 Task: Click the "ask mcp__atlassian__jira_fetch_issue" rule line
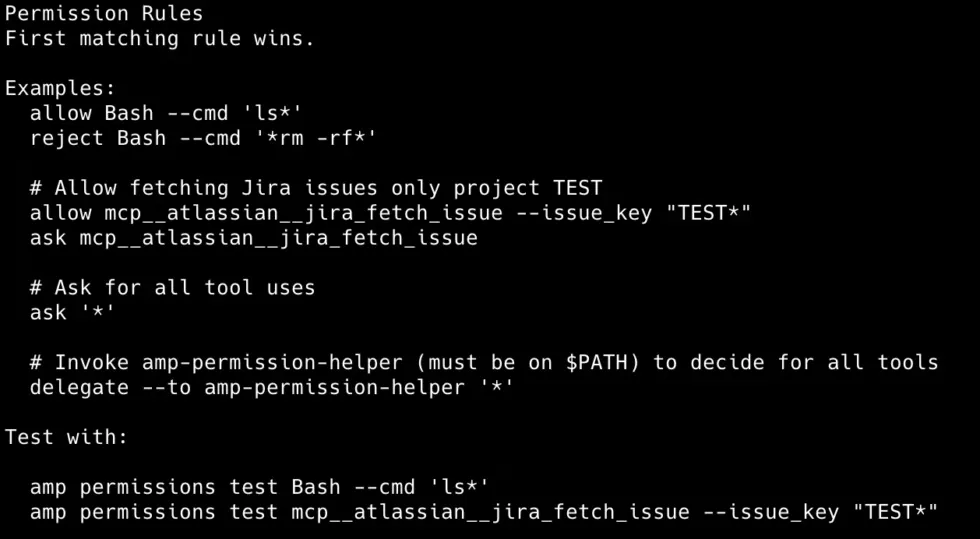(x=253, y=238)
